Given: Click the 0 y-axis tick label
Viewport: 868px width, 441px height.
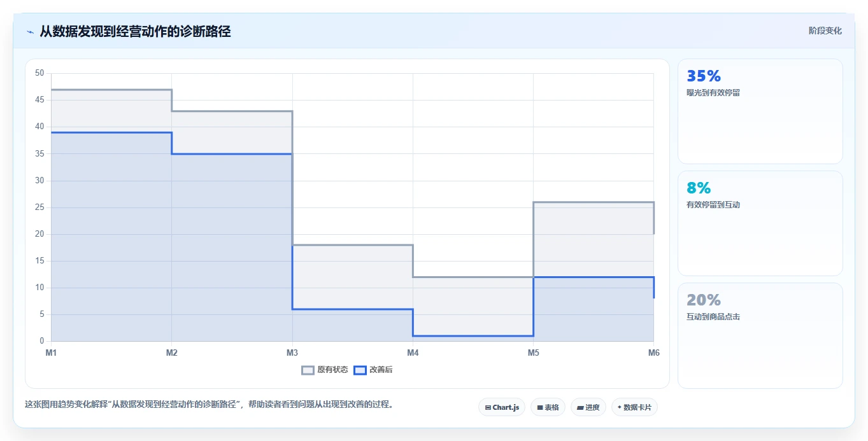Looking at the screenshot, I should tap(41, 341).
